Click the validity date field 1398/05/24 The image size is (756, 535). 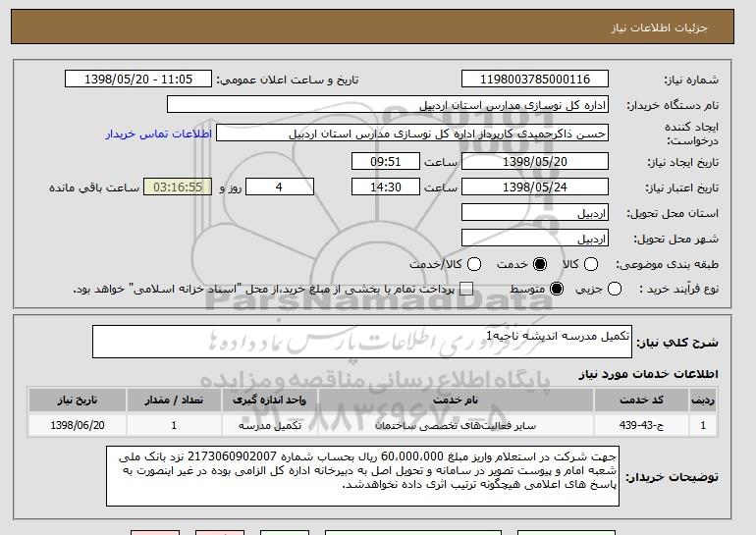click(535, 187)
